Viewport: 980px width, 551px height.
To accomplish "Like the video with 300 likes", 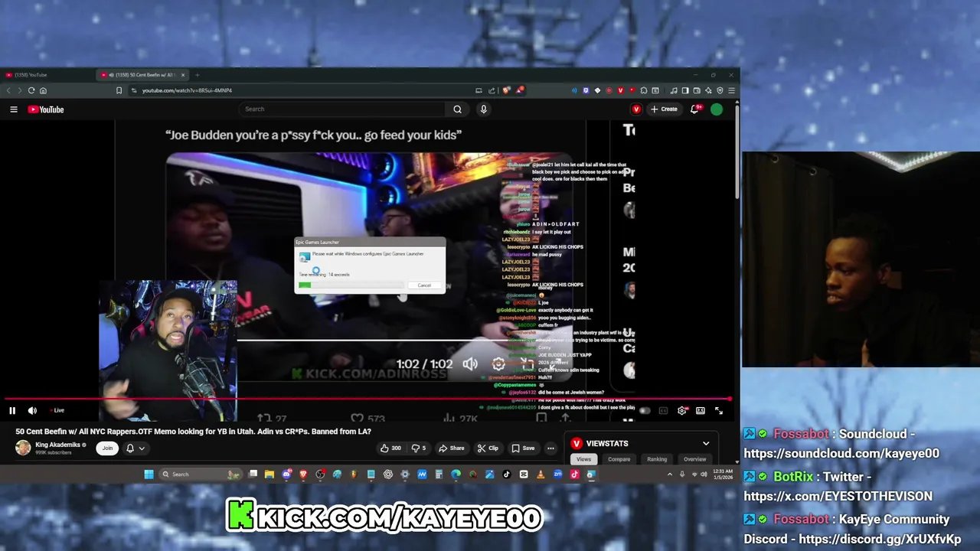I will [390, 448].
